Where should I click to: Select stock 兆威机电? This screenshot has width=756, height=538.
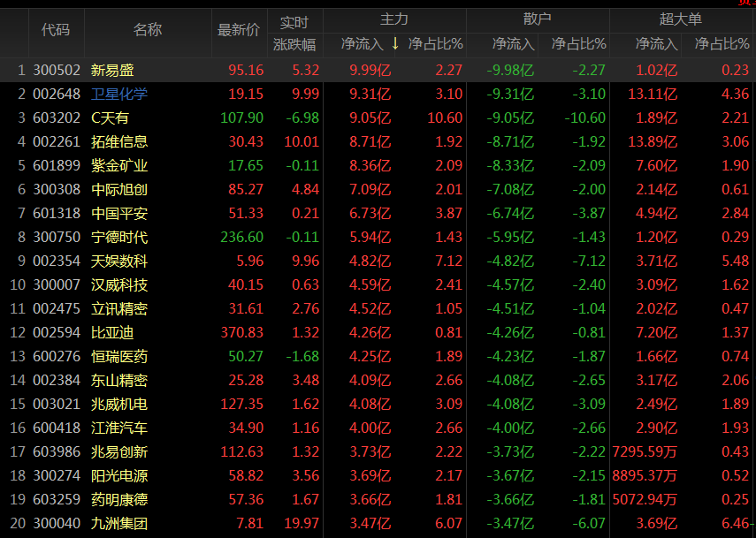[x=119, y=404]
